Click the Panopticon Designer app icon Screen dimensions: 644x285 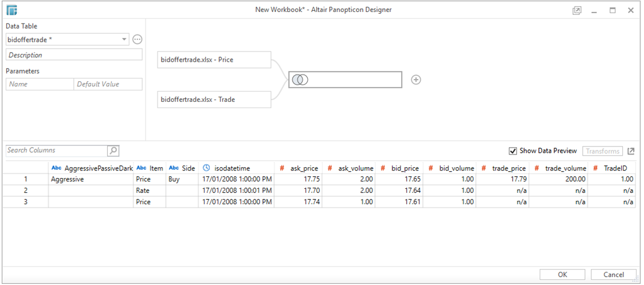click(12, 10)
